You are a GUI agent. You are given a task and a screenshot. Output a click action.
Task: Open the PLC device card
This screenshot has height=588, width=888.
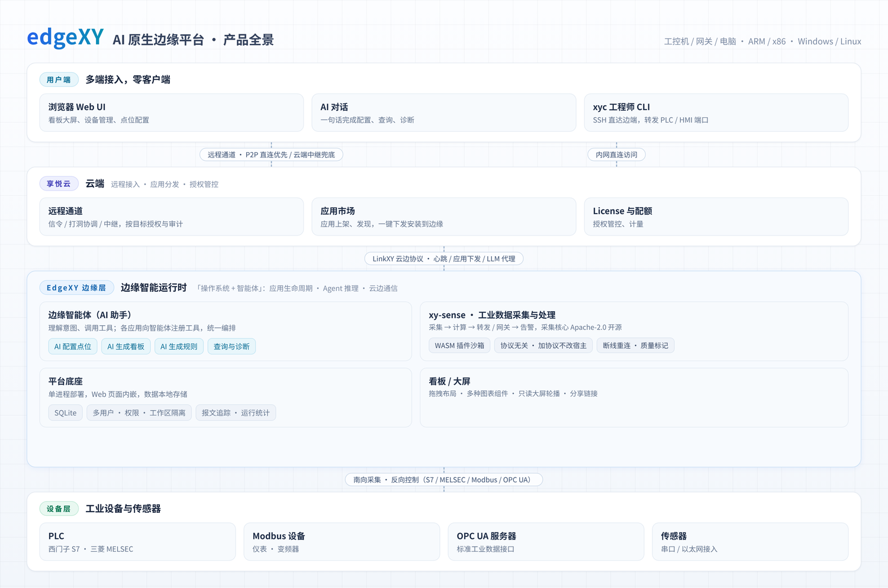point(137,541)
